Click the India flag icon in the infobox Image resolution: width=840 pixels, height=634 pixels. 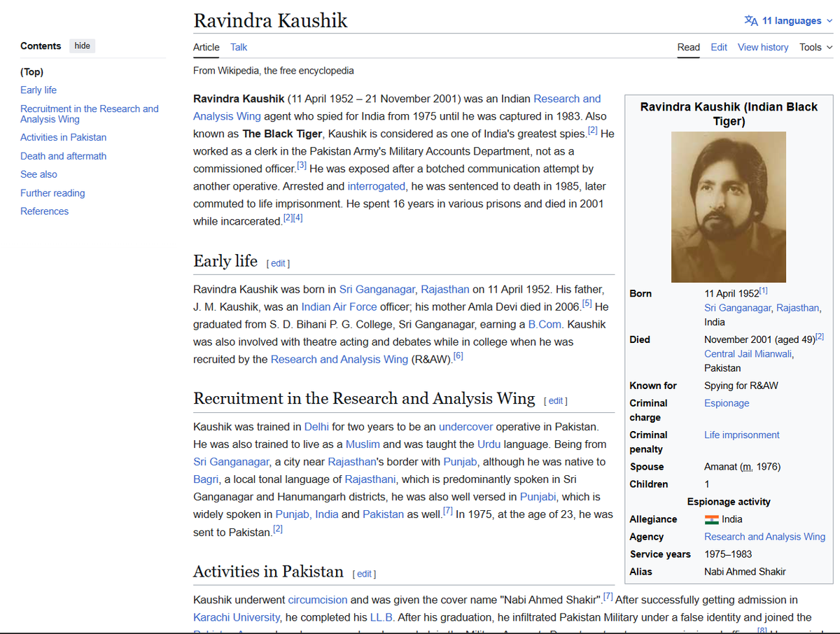[711, 520]
